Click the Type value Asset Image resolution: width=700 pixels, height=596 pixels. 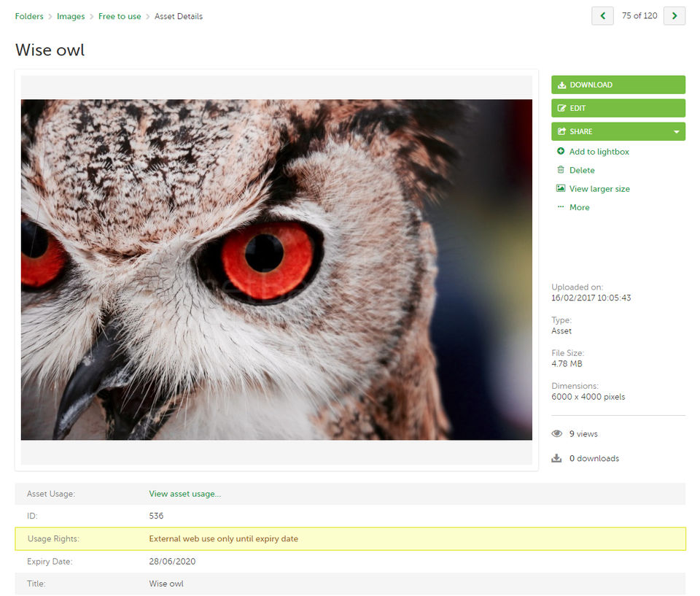click(561, 331)
